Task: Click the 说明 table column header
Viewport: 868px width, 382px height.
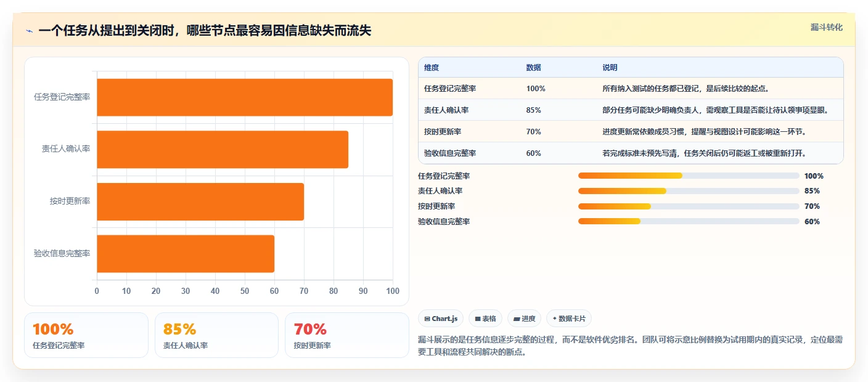Action: [x=610, y=68]
